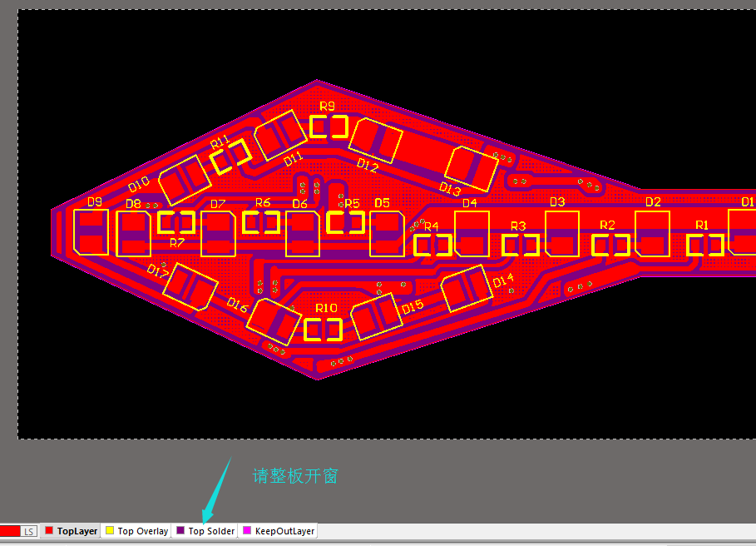Viewport: 756px width, 546px height.
Task: Click the yellow Top Overlay color swatch
Action: [110, 531]
